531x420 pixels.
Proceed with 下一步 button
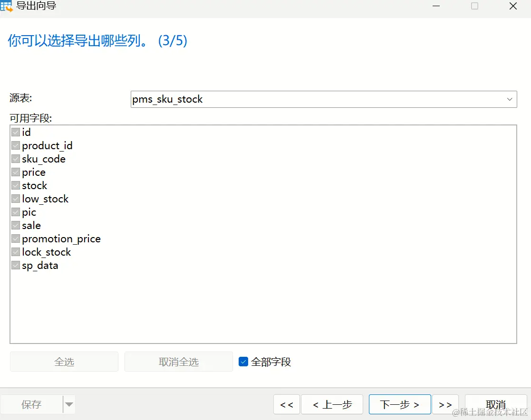[x=400, y=404]
